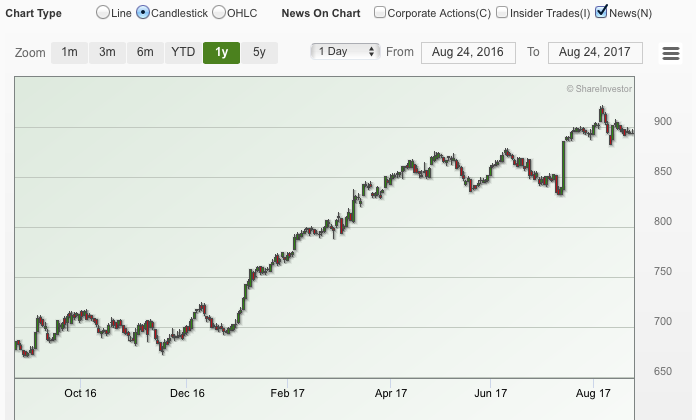Switch zoom to 5y
The width and height of the screenshot is (696, 420).
(259, 52)
